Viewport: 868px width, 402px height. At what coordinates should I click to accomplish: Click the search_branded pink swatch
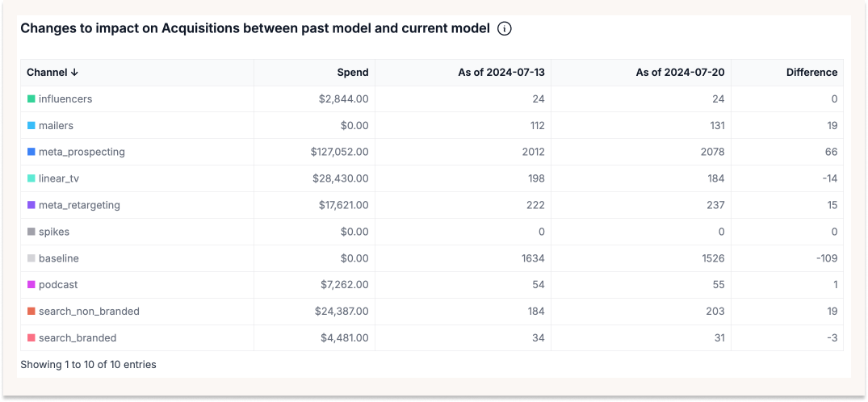31,338
